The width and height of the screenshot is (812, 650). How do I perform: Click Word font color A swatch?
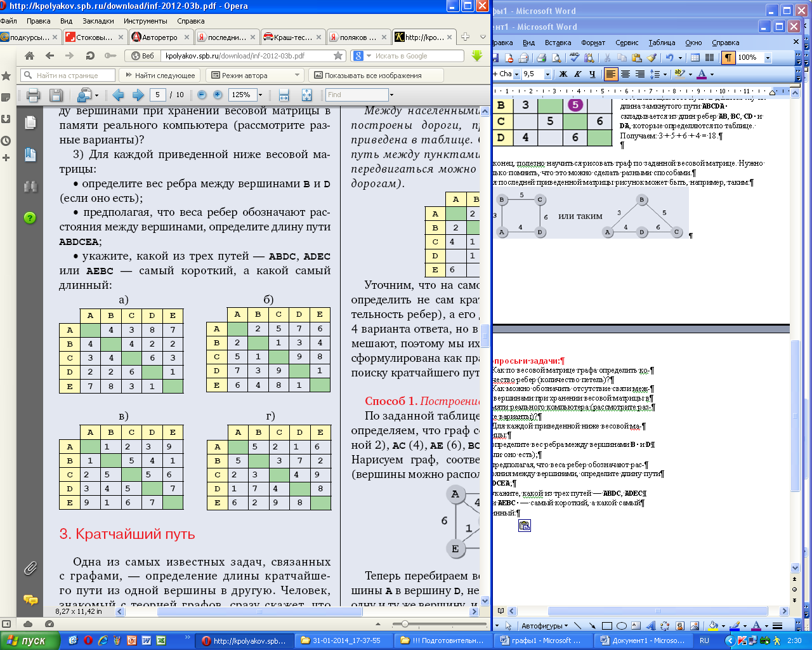pos(701,74)
